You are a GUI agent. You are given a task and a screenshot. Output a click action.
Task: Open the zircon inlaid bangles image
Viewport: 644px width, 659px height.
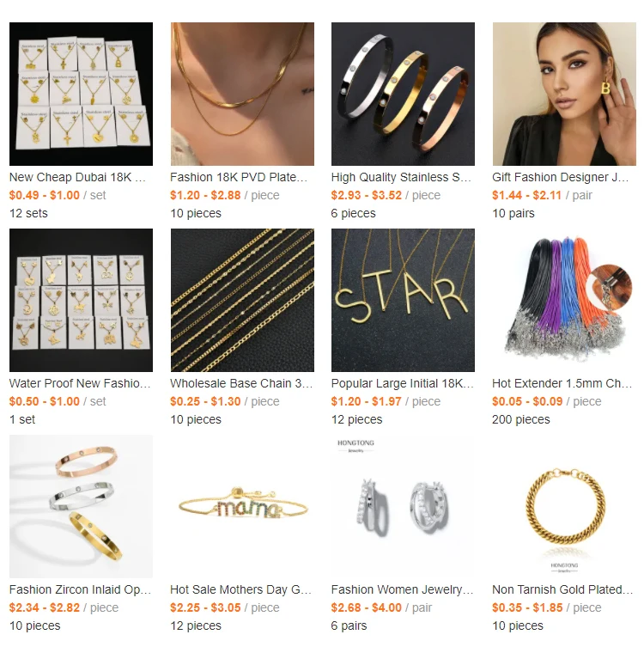click(81, 506)
